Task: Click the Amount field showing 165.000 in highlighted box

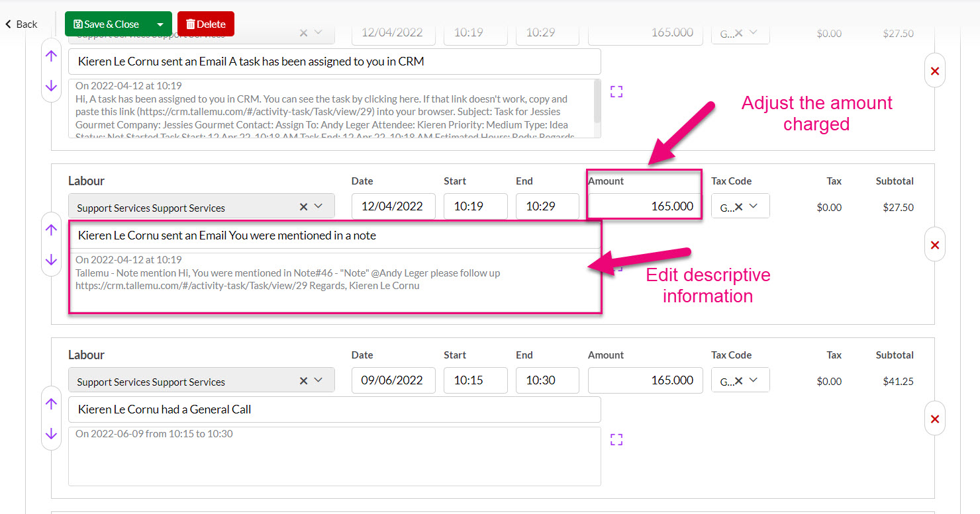Action: pos(644,206)
